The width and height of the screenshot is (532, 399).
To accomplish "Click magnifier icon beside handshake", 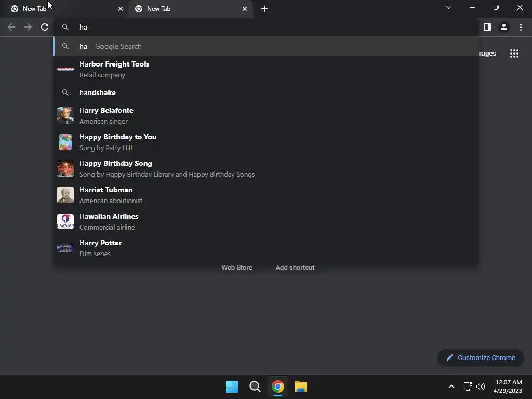I will click(x=65, y=92).
